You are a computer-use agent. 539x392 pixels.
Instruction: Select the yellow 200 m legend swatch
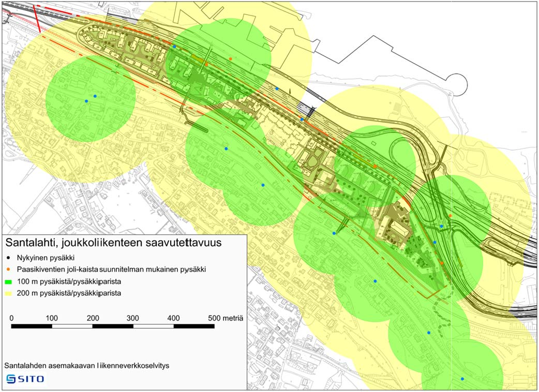click(x=9, y=294)
